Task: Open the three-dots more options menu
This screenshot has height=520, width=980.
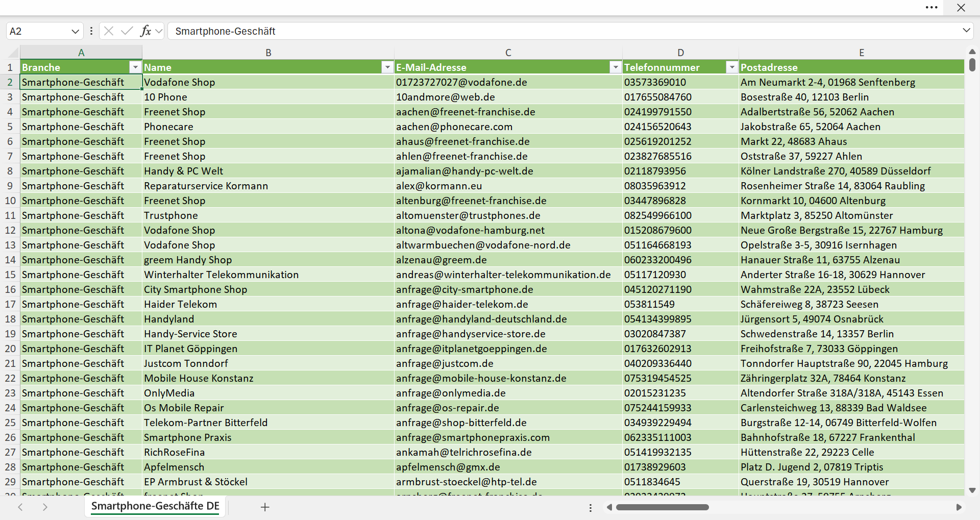Action: click(x=932, y=8)
